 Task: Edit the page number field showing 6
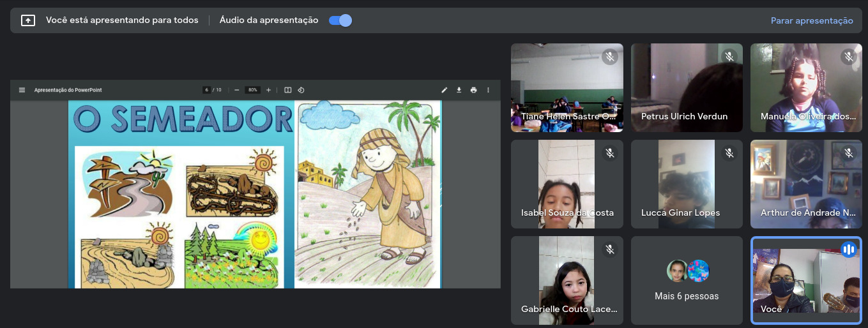click(207, 90)
